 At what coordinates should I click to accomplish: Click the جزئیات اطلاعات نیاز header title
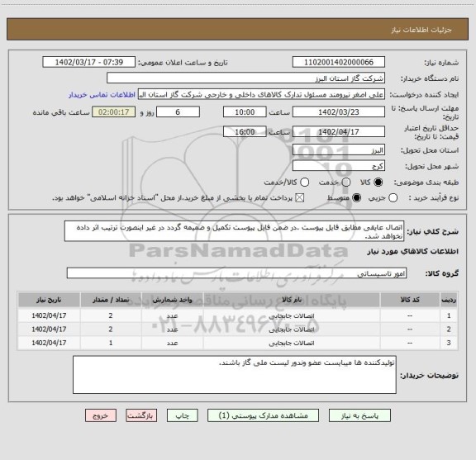click(421, 30)
